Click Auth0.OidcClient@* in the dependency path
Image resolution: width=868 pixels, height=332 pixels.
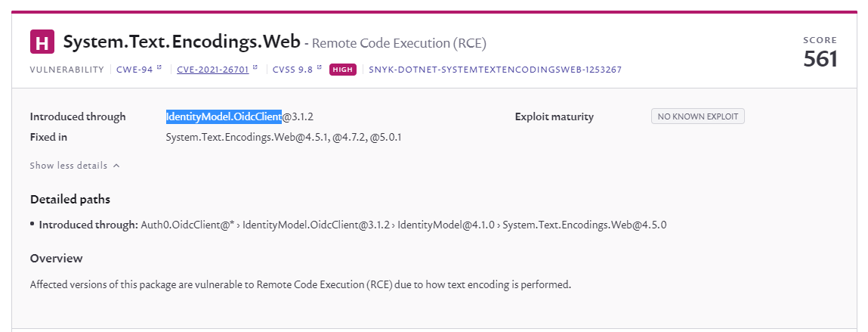[187, 225]
